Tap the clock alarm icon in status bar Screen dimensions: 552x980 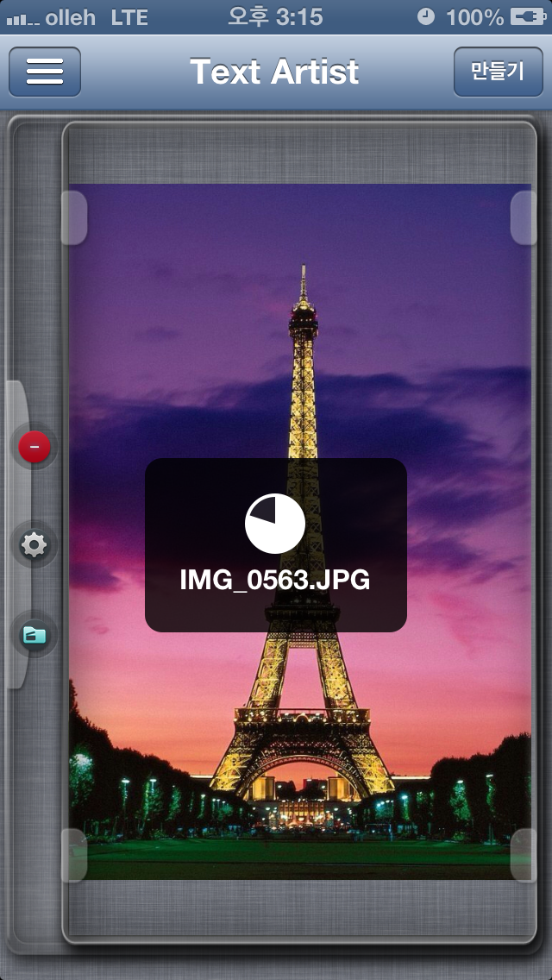(426, 17)
